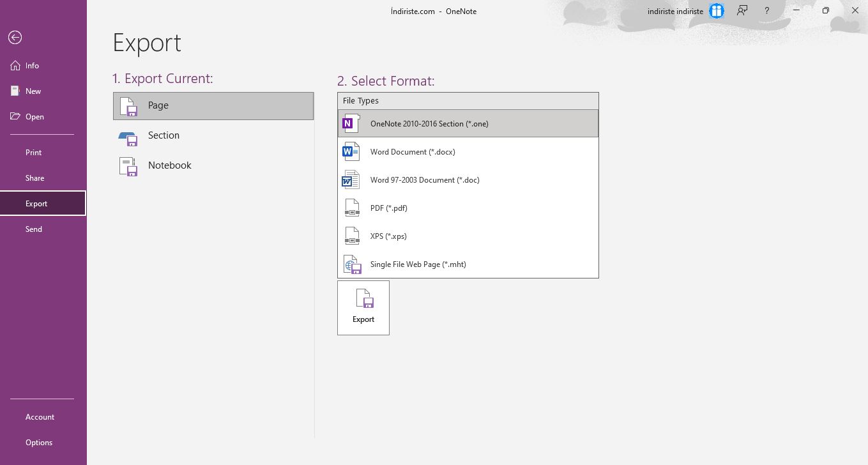The image size is (868, 465).
Task: Click the Notebook save icon
Action: click(128, 166)
